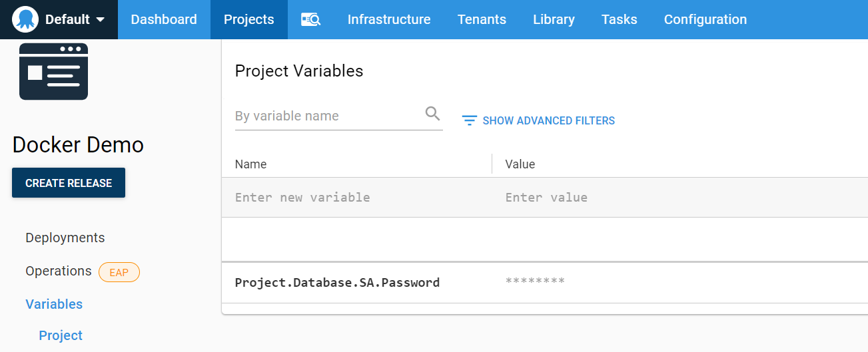The width and height of the screenshot is (868, 352).
Task: Open the search projects icon in navbar
Action: tap(310, 20)
